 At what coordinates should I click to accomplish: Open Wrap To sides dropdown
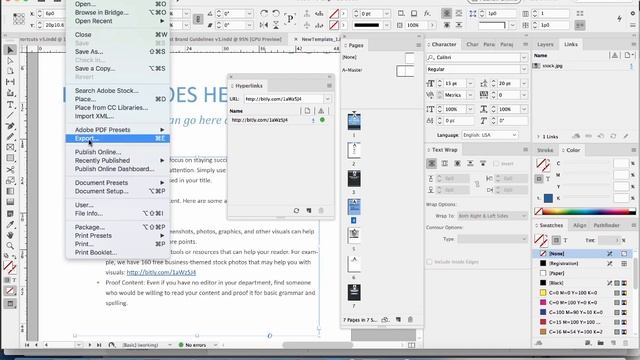492,216
